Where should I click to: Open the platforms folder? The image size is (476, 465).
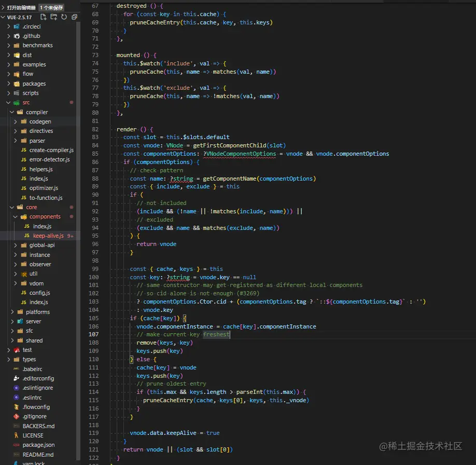(38, 312)
